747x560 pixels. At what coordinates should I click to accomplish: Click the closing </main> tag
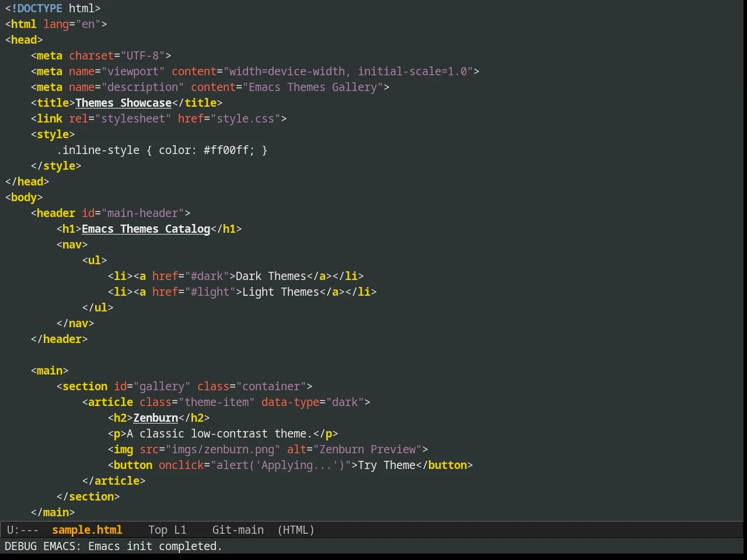coord(53,512)
